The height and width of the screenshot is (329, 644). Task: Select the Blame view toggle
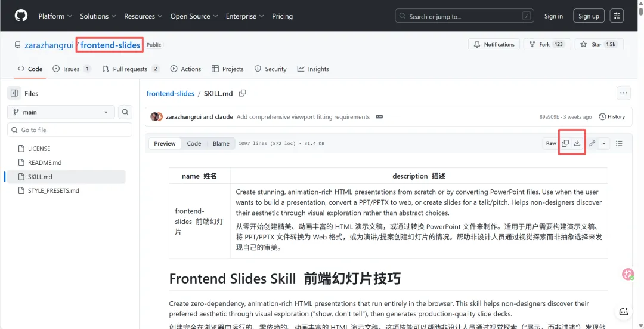[x=221, y=143]
